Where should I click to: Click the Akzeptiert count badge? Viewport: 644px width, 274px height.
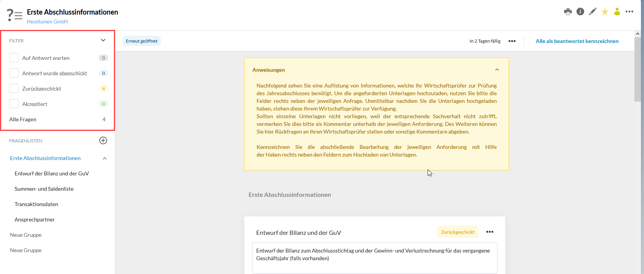[x=103, y=104]
